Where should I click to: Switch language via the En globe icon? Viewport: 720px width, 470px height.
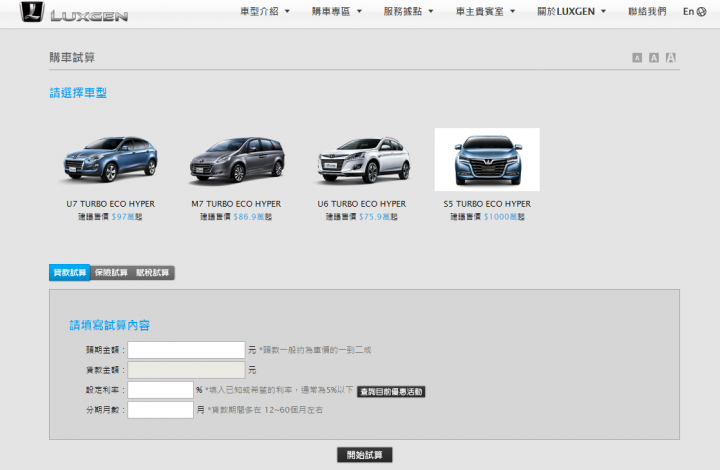(694, 11)
